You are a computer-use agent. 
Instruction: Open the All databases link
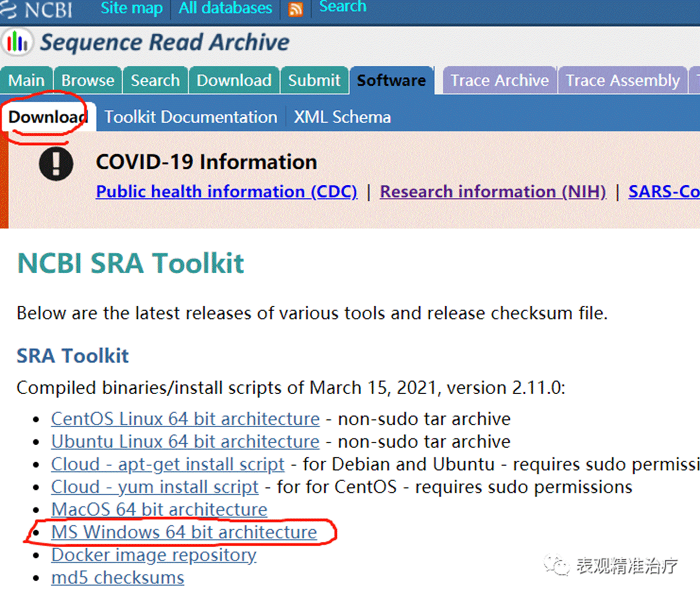pyautogui.click(x=225, y=8)
